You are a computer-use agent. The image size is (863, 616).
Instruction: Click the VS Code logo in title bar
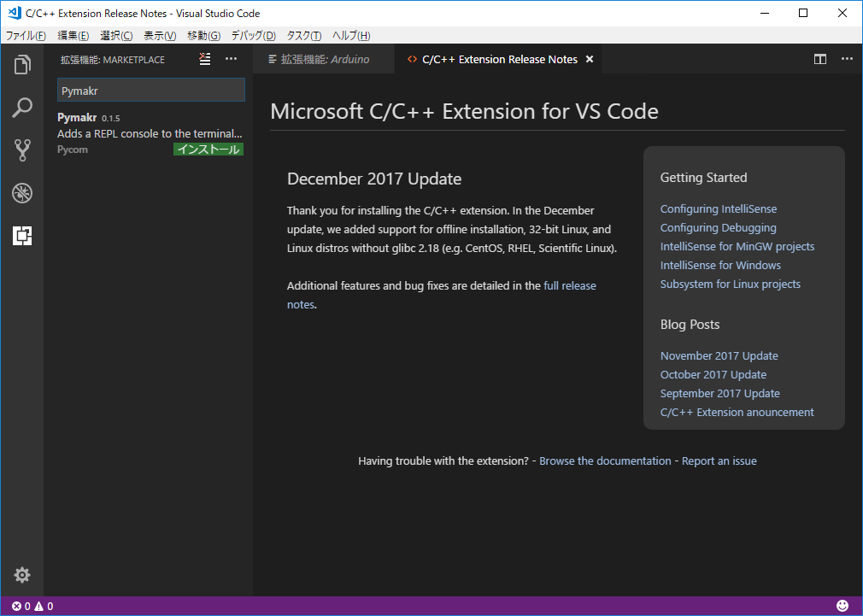pos(15,13)
